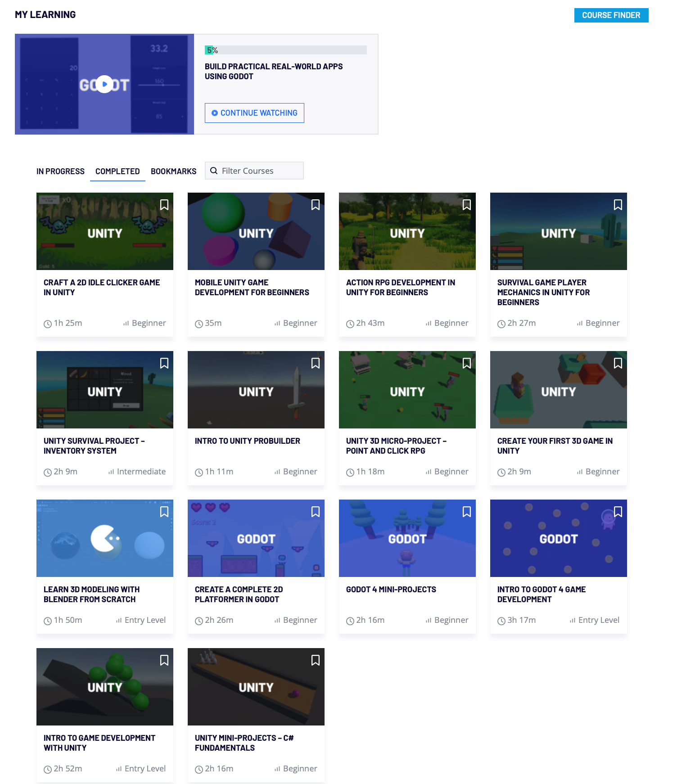This screenshot has width=677, height=784.
Task: Bookmark the Survival Game Player Mechanics course
Action: (618, 205)
